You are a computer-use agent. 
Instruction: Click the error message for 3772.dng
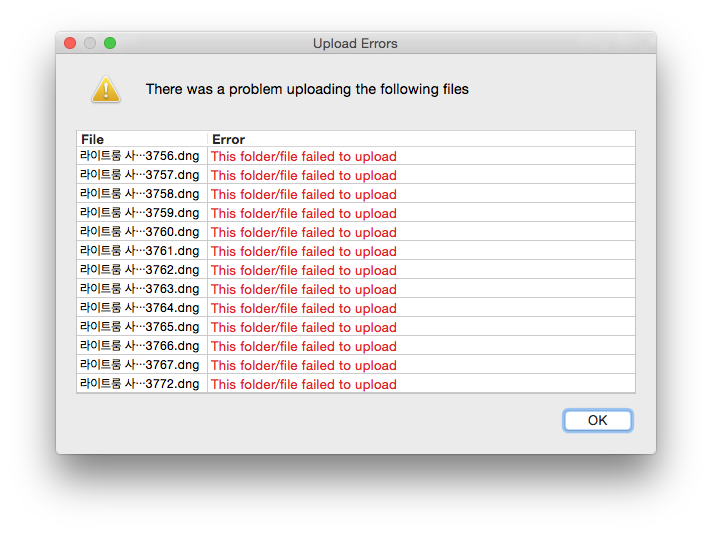click(304, 384)
